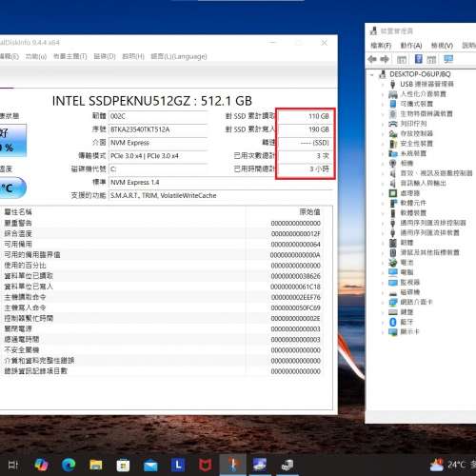Click the 顯示卡 display adapter icon
This screenshot has height=476, width=476.
[x=393, y=332]
